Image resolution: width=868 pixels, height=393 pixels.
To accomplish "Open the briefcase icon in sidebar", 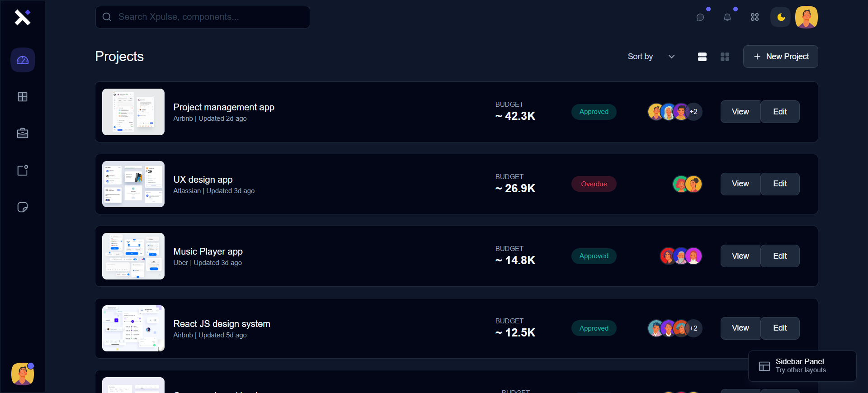I will click(x=23, y=133).
